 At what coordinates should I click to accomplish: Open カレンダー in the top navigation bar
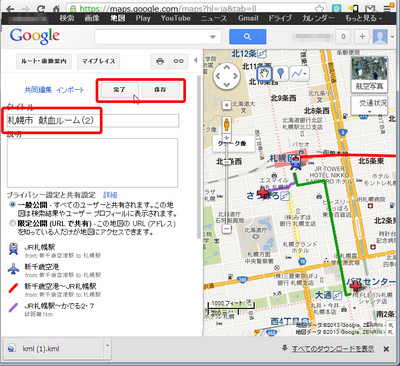pos(318,18)
